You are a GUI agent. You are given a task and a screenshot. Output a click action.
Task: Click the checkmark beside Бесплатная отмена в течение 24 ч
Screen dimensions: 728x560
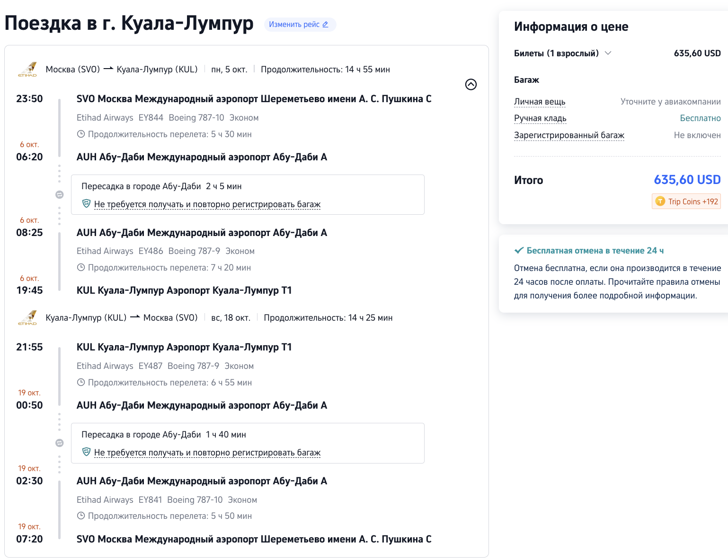pyautogui.click(x=519, y=251)
